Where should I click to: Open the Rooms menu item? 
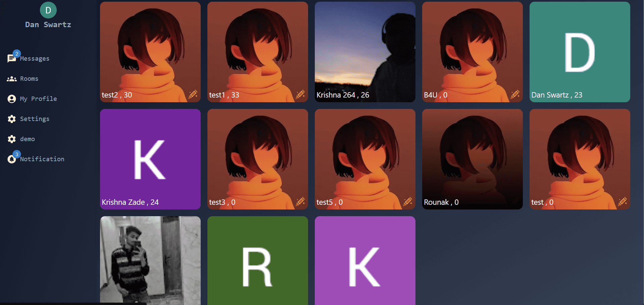click(29, 79)
